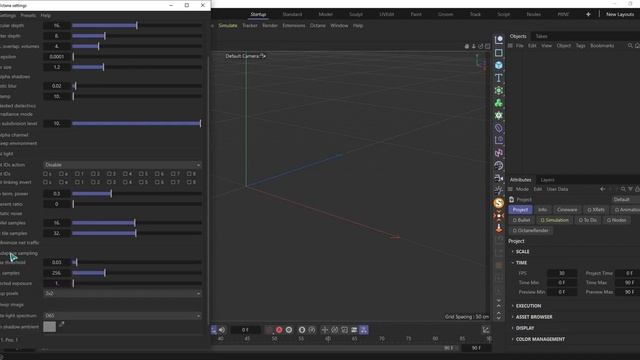
Task: Click the Simulation button in Attributes
Action: click(x=554, y=220)
